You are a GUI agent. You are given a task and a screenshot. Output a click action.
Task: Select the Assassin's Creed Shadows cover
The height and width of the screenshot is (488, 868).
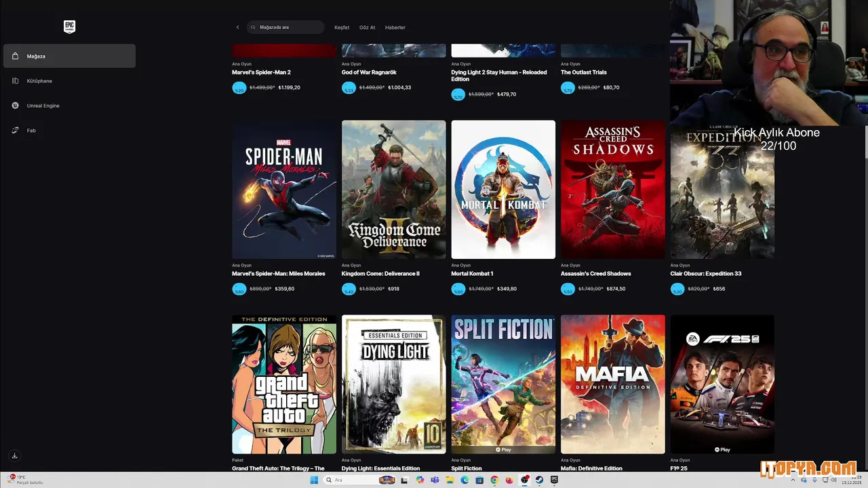click(x=613, y=190)
